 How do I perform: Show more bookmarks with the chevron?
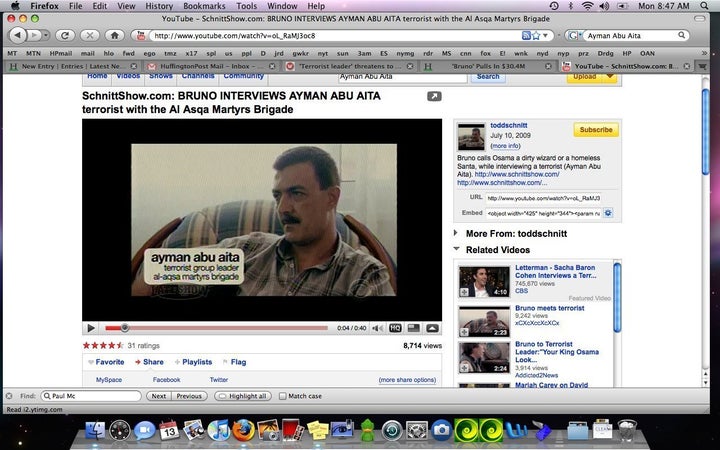click(704, 53)
